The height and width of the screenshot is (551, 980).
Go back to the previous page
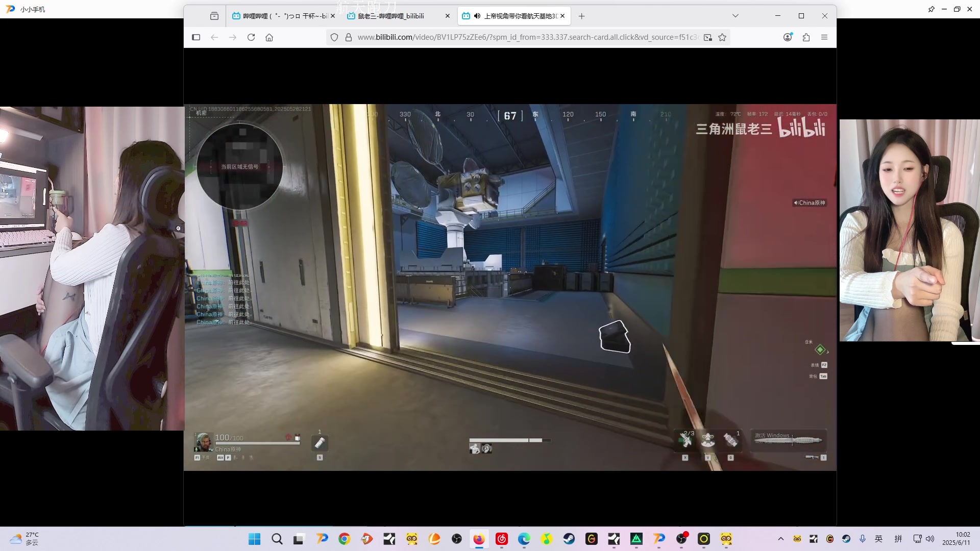[x=214, y=37]
